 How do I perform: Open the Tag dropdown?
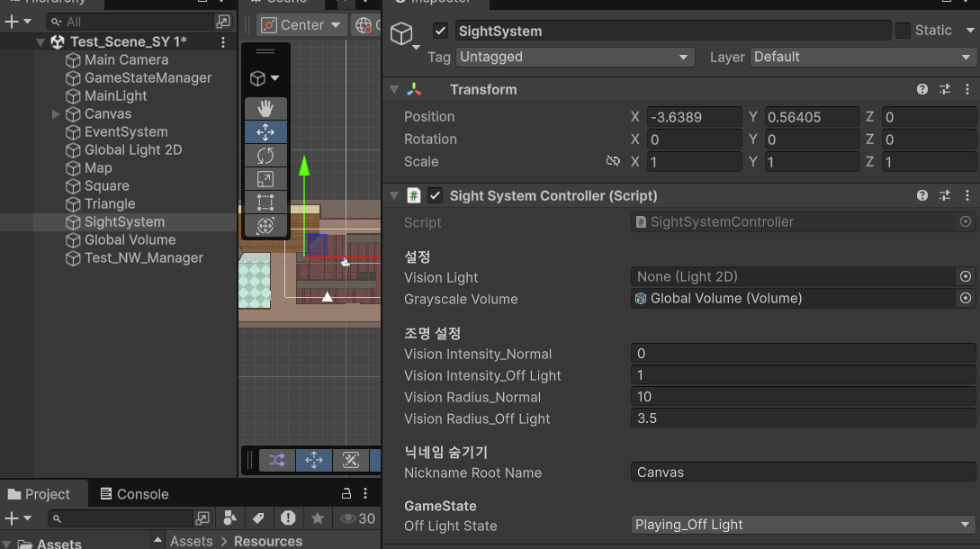point(575,57)
